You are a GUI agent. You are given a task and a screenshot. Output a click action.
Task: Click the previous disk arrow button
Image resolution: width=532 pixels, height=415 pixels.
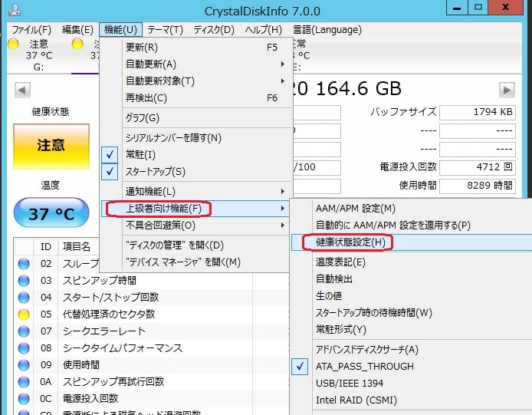pyautogui.click(x=22, y=90)
